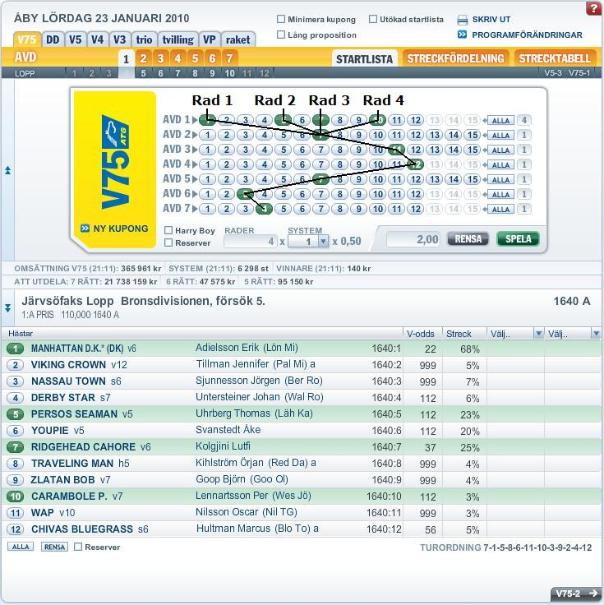Image resolution: width=604 pixels, height=605 pixels.
Task: Expand the second Välj column dropdown
Action: pos(595,333)
